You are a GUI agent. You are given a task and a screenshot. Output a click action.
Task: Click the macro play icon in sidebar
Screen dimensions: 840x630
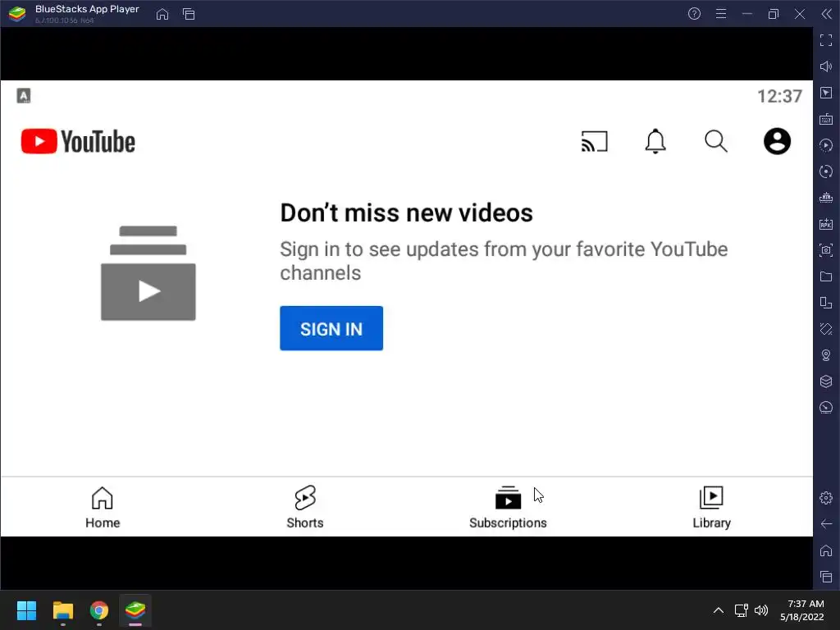click(826, 145)
